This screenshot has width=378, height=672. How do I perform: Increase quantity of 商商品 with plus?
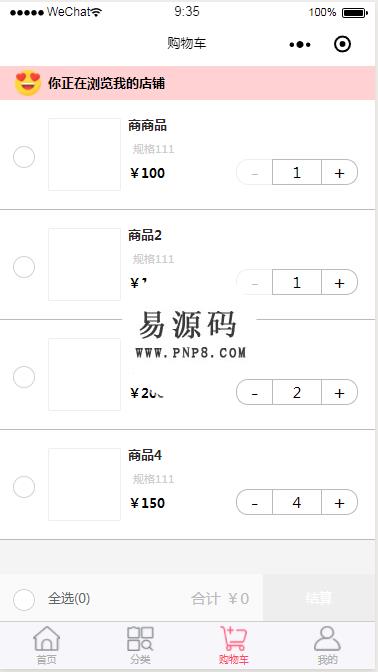pyautogui.click(x=339, y=172)
